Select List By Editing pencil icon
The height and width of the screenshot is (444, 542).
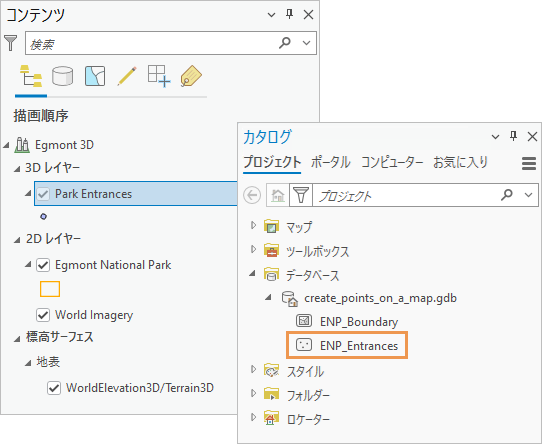tap(127, 76)
